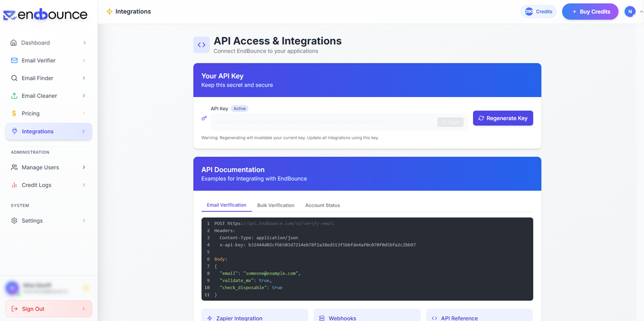Select the Integrations plug icon
Screen dimensions: 644x321
tap(14, 131)
